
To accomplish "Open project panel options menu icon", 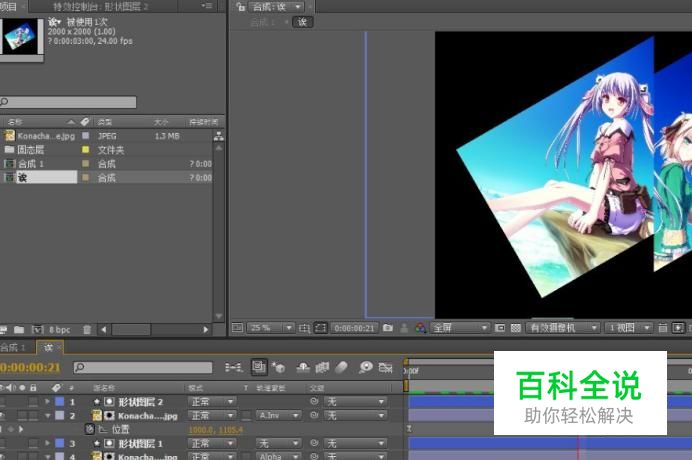I will pyautogui.click(x=207, y=6).
